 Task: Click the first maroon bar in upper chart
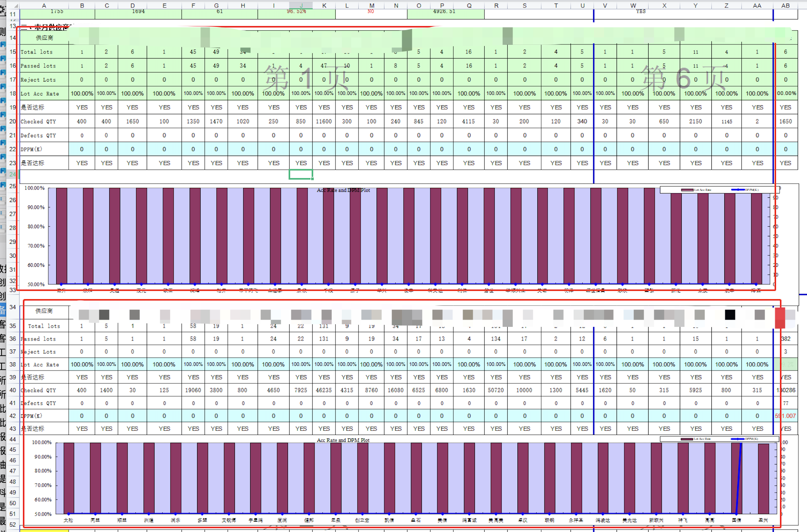62,236
